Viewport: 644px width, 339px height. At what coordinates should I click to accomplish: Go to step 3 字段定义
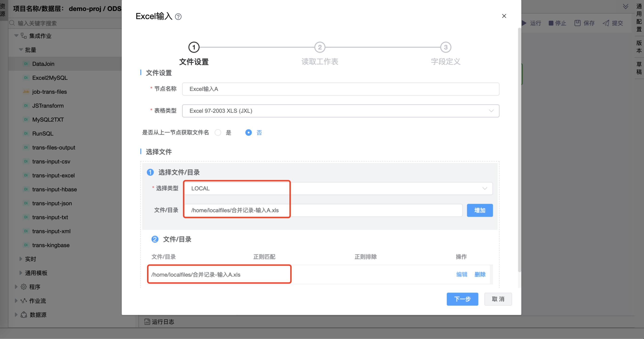pos(445,47)
